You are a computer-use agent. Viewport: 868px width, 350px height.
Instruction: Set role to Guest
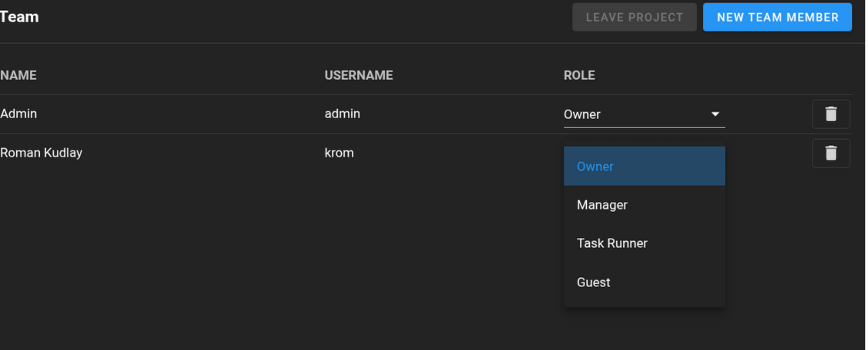tap(644, 282)
